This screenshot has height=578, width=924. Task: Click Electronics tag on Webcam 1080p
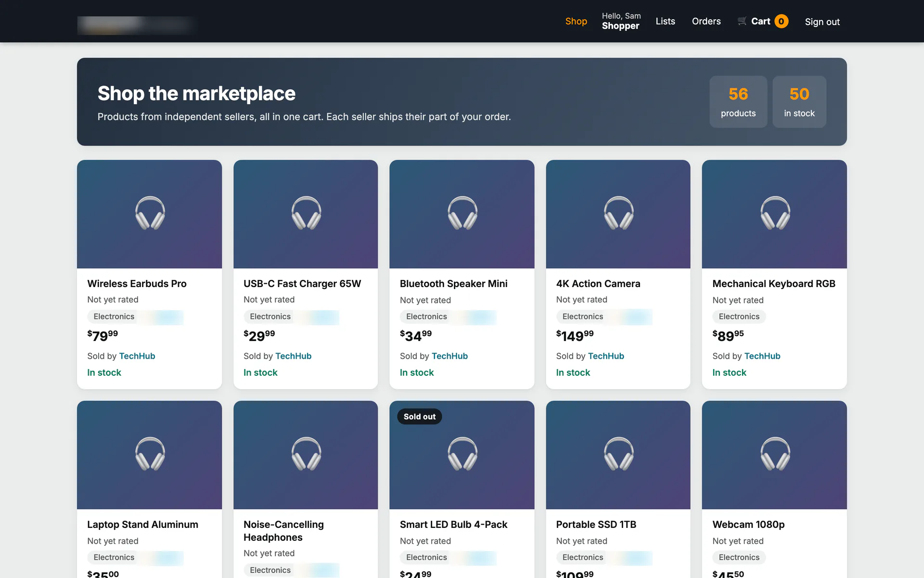pyautogui.click(x=739, y=557)
